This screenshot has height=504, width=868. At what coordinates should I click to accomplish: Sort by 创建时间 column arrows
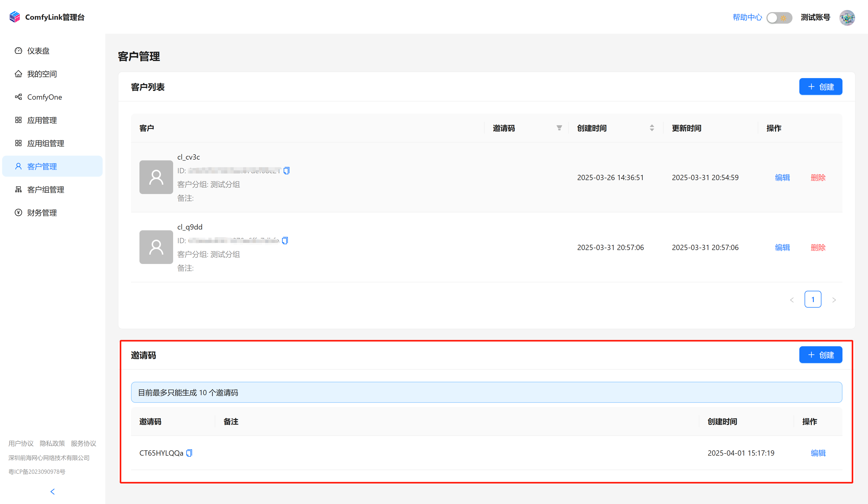[x=652, y=128]
